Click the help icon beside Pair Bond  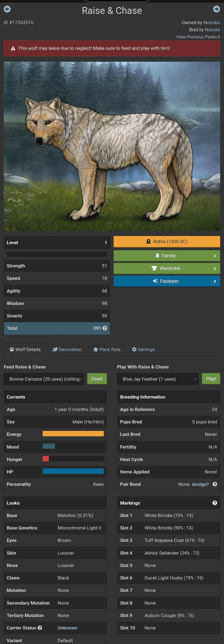[215, 484]
